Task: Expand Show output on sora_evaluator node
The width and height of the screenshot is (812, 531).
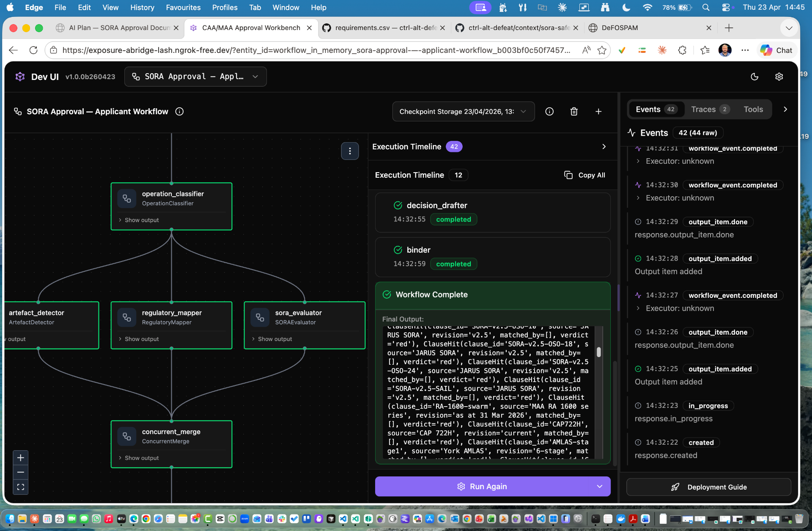Action: pyautogui.click(x=272, y=339)
